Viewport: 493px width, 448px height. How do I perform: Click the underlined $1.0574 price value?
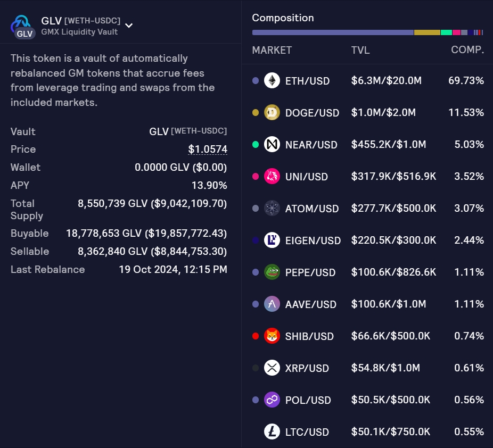click(x=208, y=150)
